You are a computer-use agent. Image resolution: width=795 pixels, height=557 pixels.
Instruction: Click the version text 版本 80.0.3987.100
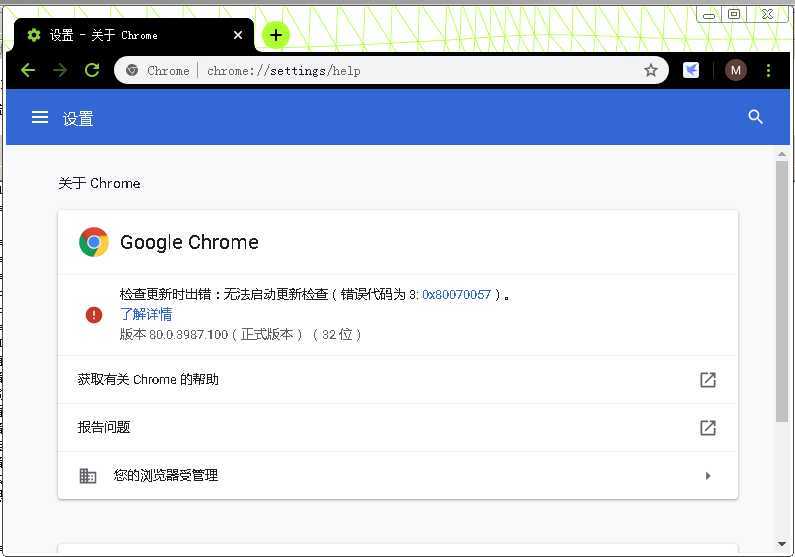pyautogui.click(x=174, y=335)
